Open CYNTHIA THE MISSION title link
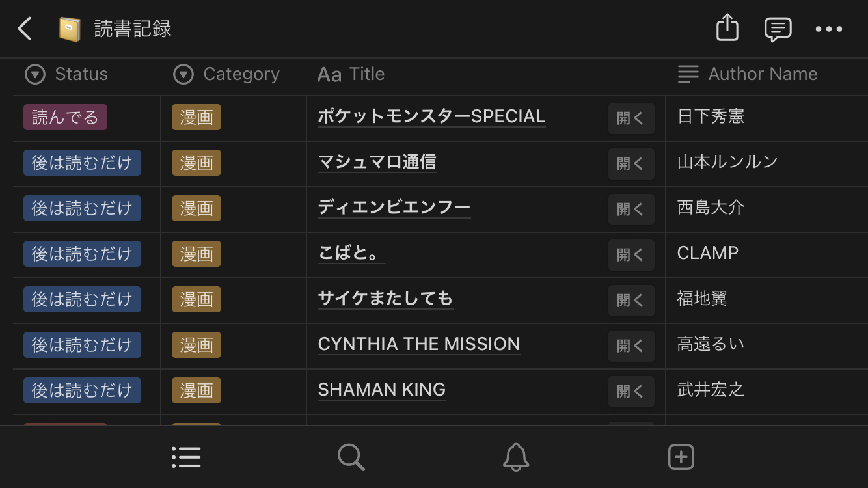 point(418,344)
